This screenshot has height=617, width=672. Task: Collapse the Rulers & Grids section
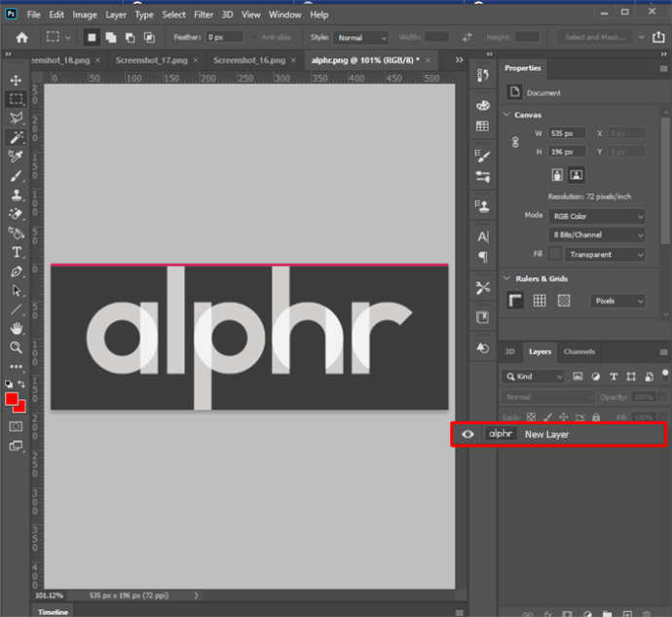pos(506,279)
